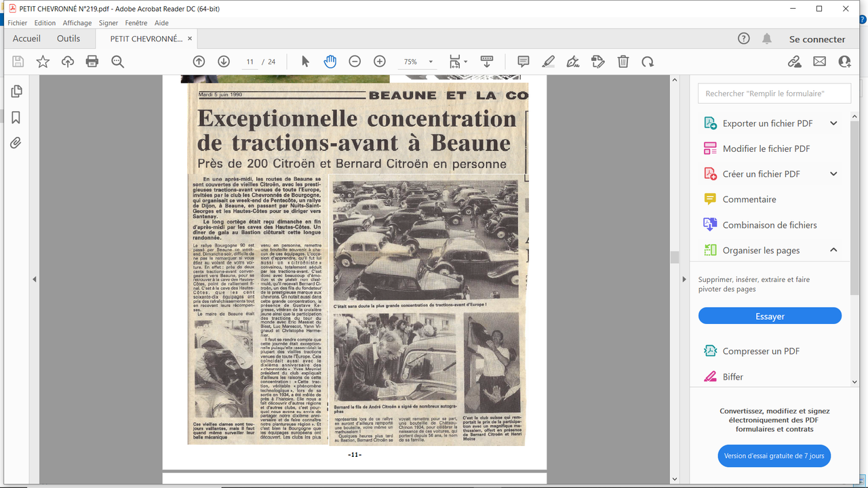Open the attachments paperclip panel
Screen dimensions: 868x488
point(16,143)
